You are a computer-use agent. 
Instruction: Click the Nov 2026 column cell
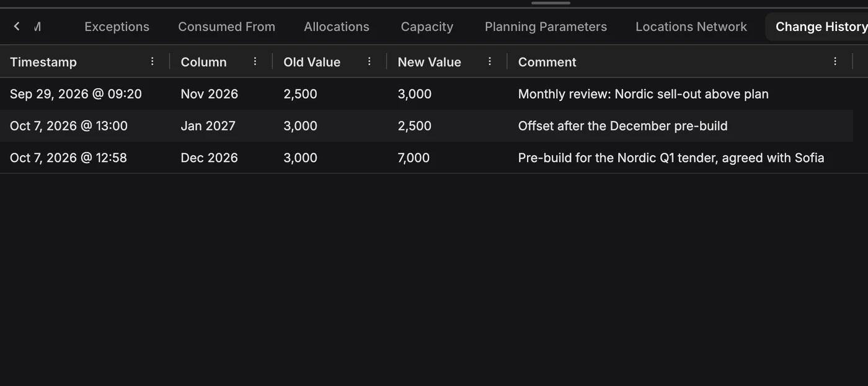[x=209, y=94]
